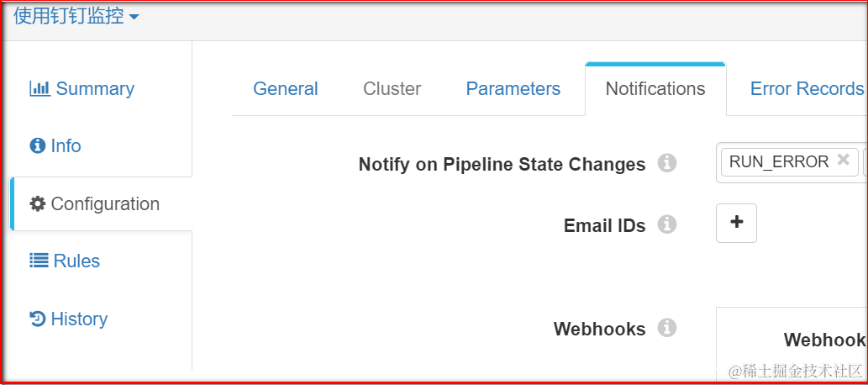Click the Configuration gear icon
This screenshot has height=385, width=868.
click(38, 204)
